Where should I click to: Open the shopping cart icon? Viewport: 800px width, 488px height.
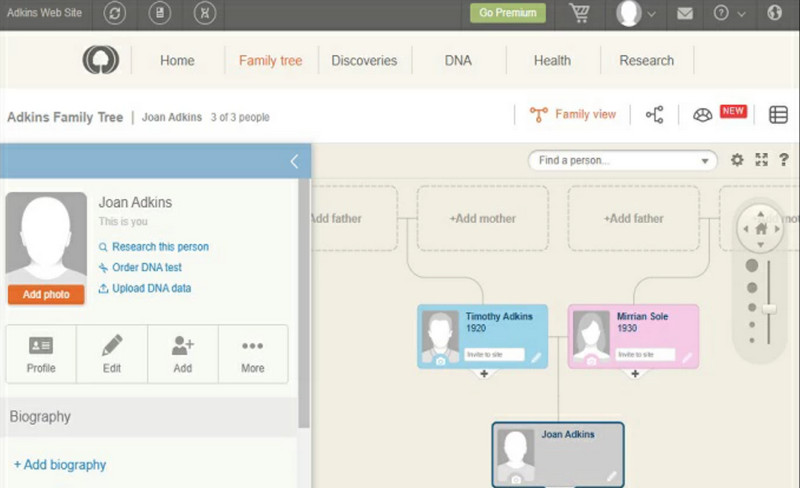point(579,14)
